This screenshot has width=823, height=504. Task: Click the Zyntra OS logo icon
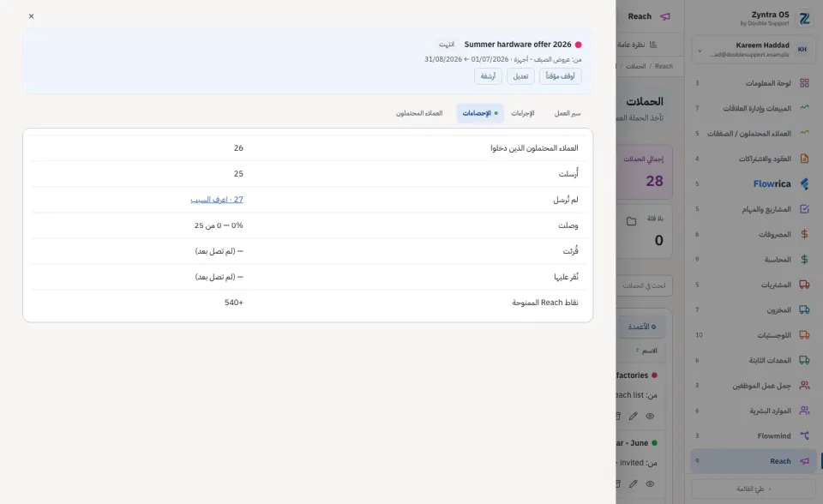pyautogui.click(x=804, y=18)
